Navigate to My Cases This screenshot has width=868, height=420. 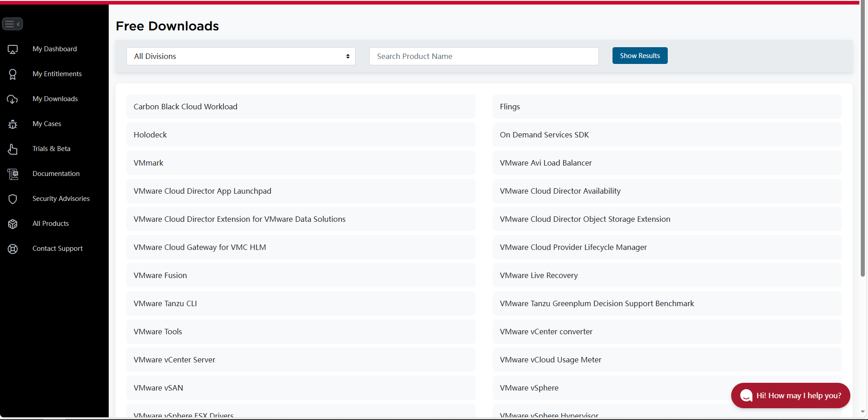(x=47, y=124)
